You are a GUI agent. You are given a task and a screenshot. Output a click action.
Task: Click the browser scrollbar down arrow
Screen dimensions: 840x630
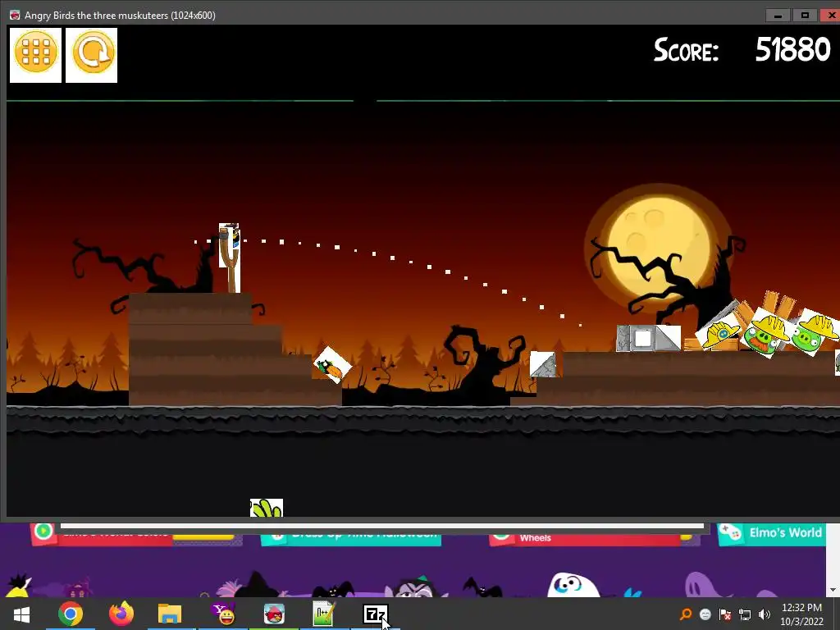(833, 591)
